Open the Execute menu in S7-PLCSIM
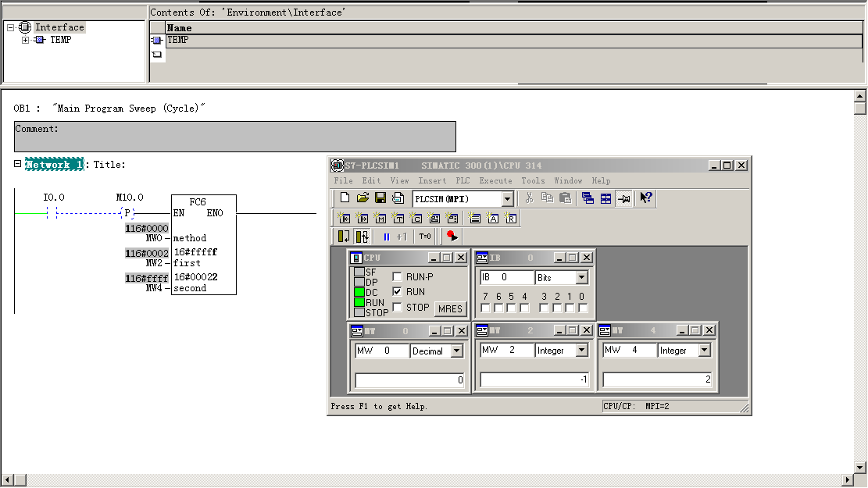 496,181
